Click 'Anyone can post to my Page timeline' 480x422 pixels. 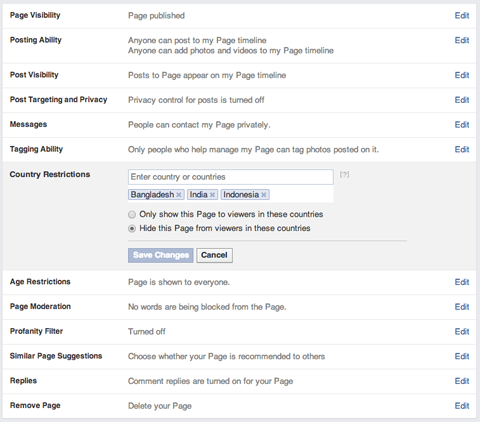tap(197, 40)
